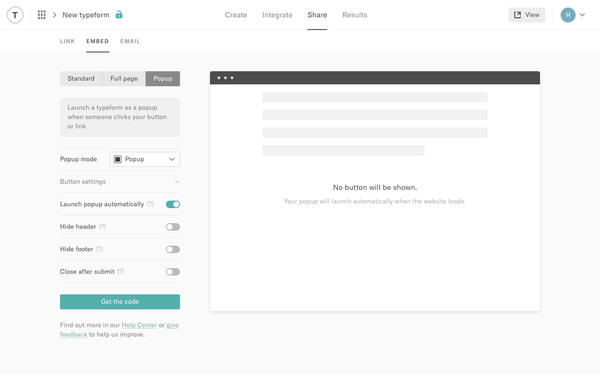Screen dimensions: 600x375
Task: Choose Standard embed type
Action: click(81, 78)
